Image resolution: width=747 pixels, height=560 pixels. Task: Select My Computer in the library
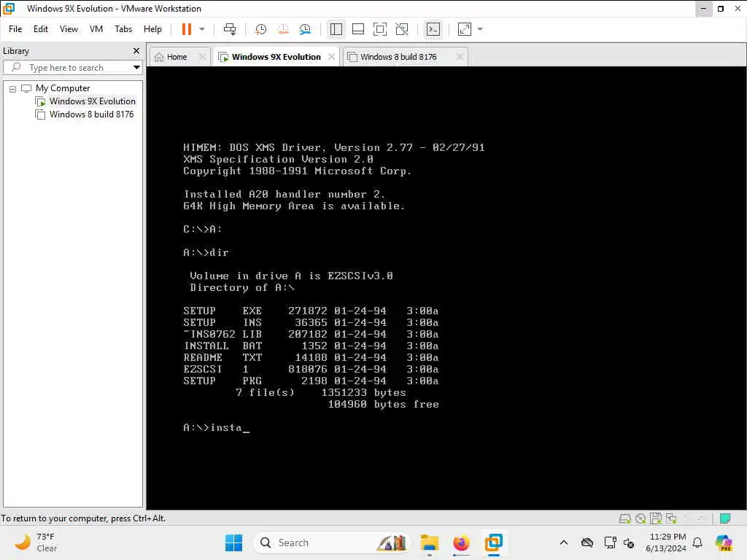point(63,88)
